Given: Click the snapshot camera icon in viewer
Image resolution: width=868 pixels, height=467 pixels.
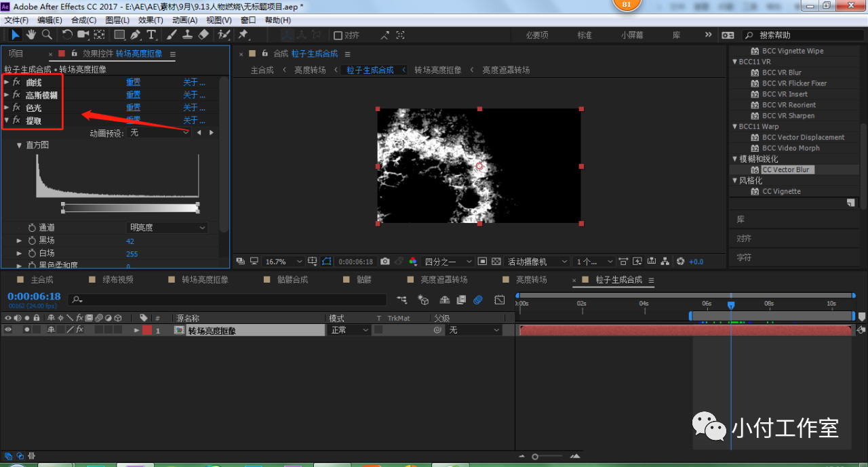Looking at the screenshot, I should (x=385, y=262).
